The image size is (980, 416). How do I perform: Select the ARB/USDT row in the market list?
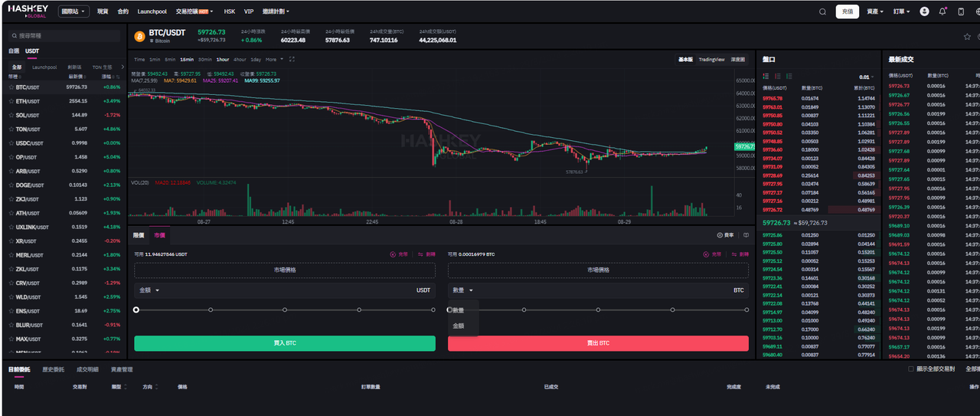click(x=64, y=171)
